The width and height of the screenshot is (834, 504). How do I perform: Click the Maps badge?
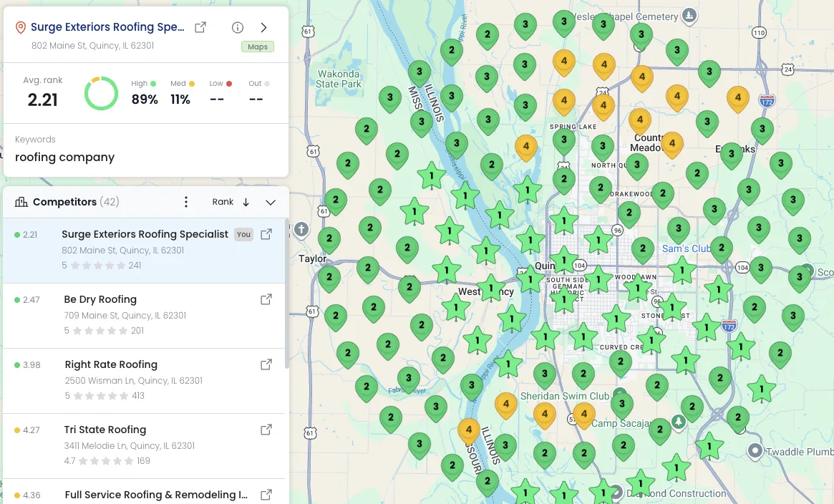point(258,47)
